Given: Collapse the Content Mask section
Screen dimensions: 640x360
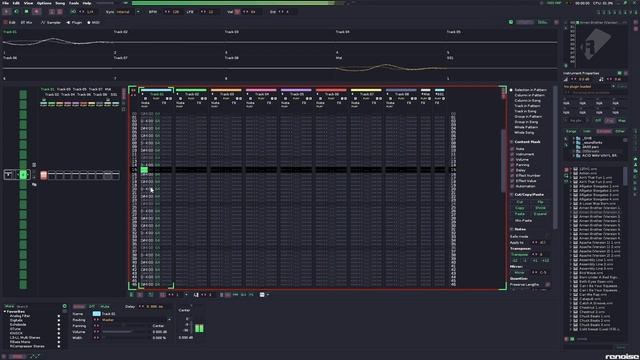Looking at the screenshot, I should 512,142.
